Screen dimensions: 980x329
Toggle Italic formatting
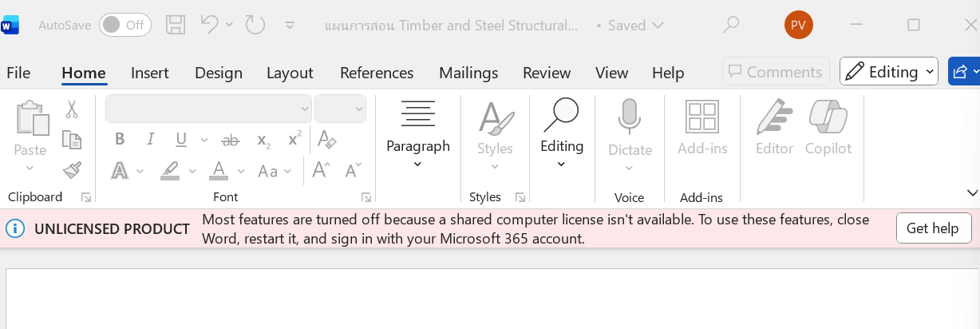150,140
